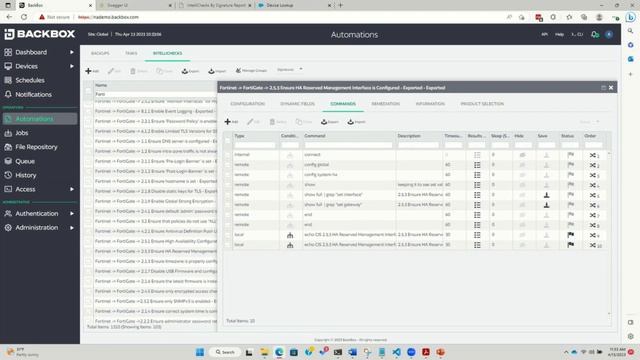Image resolution: width=640 pixels, height=360 pixels.
Task: Sort by Description column header
Action: (x=409, y=136)
